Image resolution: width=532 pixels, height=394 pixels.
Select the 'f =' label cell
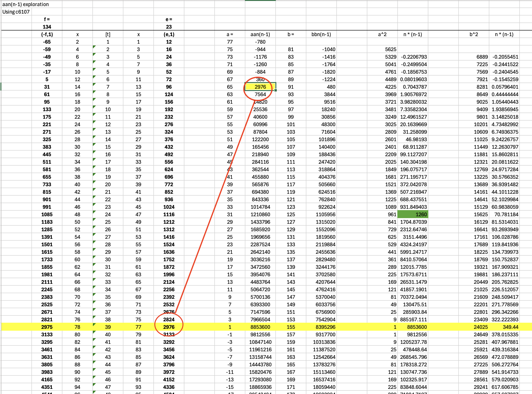(47, 19)
